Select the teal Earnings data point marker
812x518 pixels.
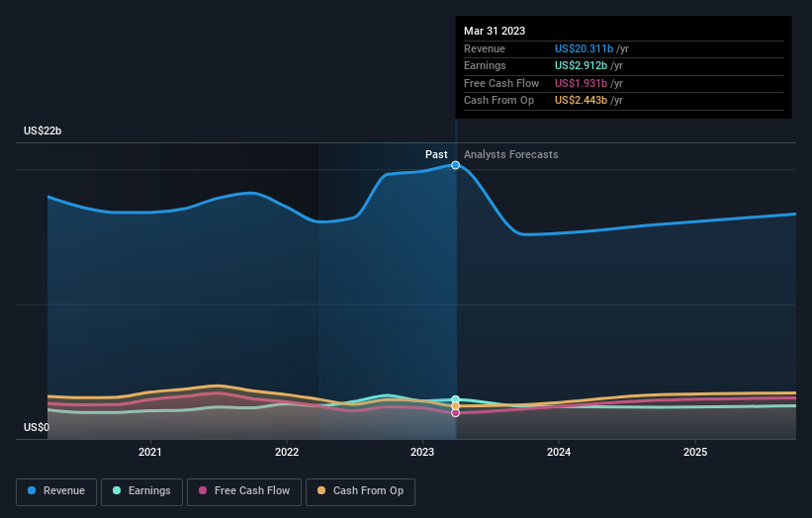pyautogui.click(x=455, y=399)
